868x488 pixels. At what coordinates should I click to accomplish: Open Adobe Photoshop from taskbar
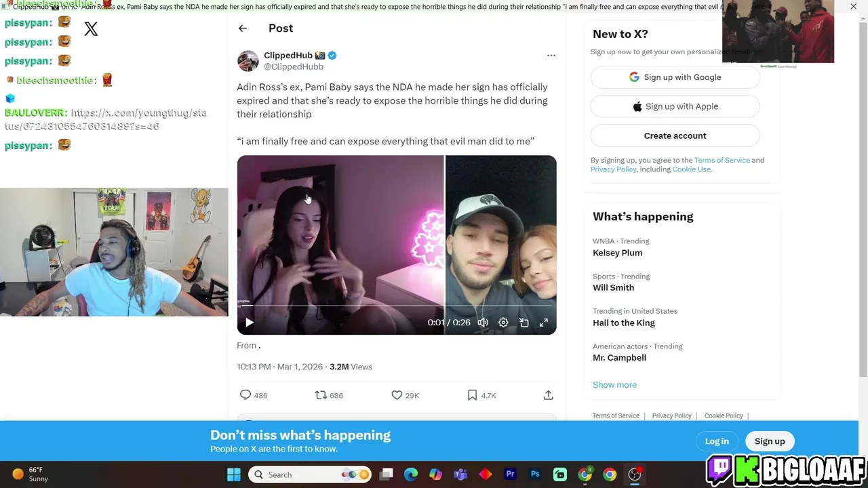pyautogui.click(x=535, y=474)
